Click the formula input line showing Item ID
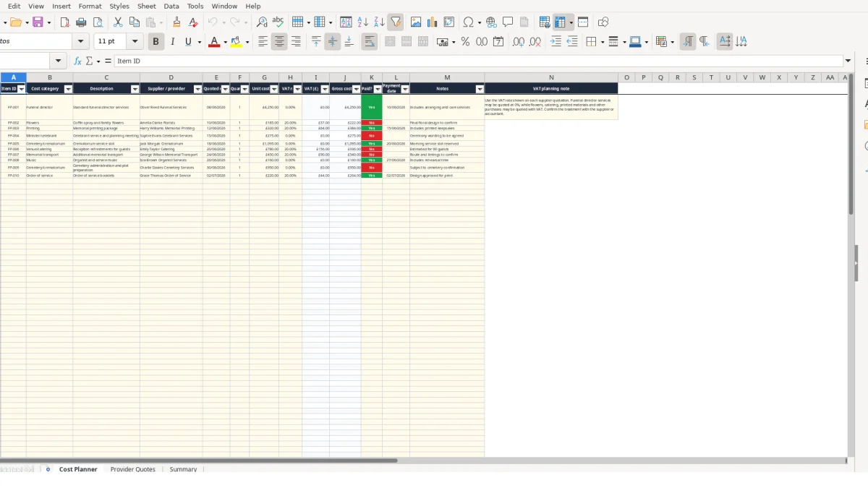Viewport: 868px width, 488px height. [478, 61]
